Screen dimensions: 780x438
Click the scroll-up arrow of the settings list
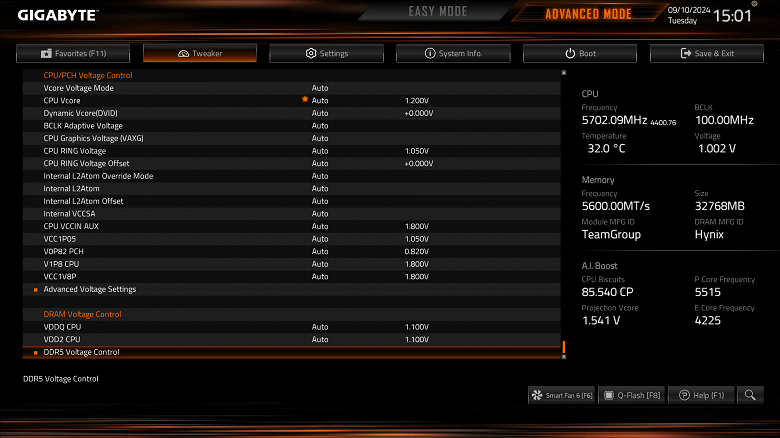click(x=564, y=73)
